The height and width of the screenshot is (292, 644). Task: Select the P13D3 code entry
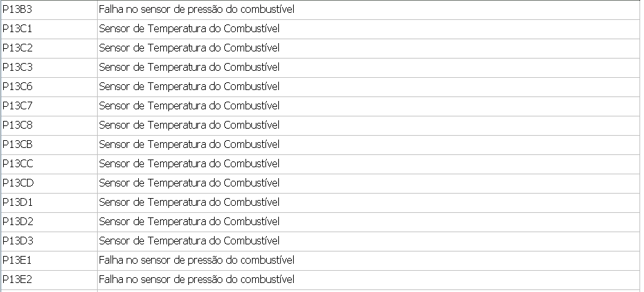pyautogui.click(x=17, y=241)
